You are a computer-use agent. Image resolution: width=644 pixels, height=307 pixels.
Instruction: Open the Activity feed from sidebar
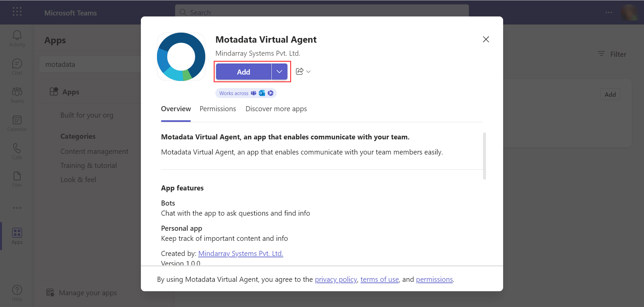click(x=17, y=37)
